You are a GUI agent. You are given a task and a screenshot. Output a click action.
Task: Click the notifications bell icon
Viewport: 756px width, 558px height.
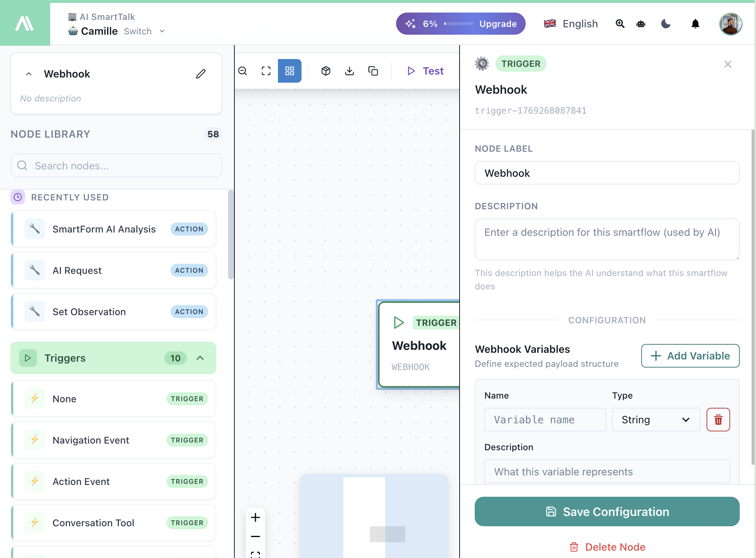click(x=695, y=24)
